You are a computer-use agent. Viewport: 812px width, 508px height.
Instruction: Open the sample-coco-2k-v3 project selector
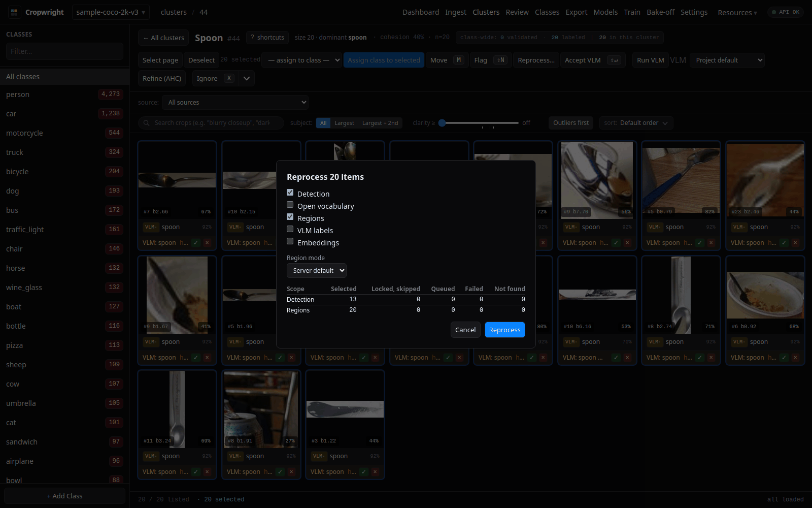coord(111,12)
